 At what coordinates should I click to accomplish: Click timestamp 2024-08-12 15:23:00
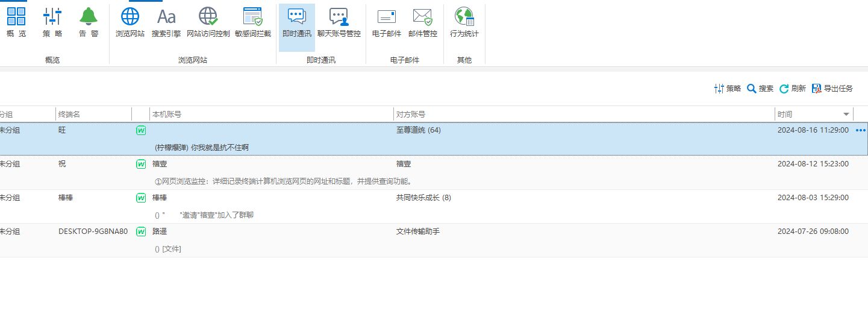tap(813, 164)
